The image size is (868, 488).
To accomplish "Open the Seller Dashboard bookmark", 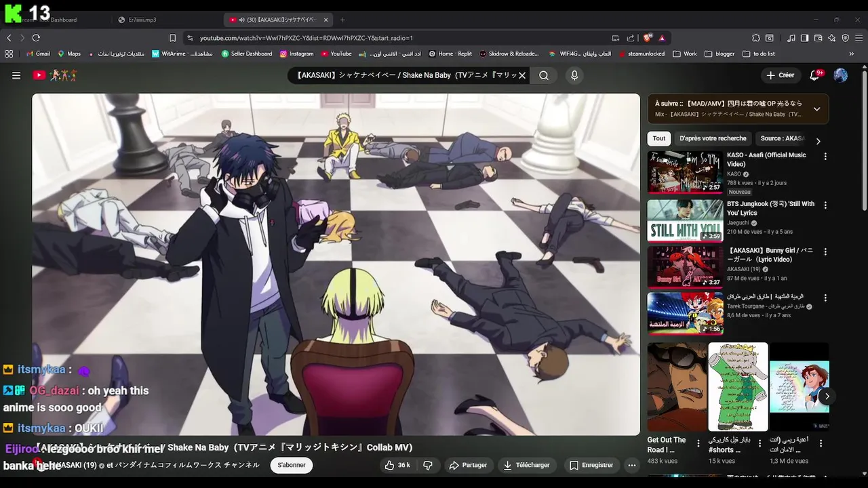I will coord(247,54).
